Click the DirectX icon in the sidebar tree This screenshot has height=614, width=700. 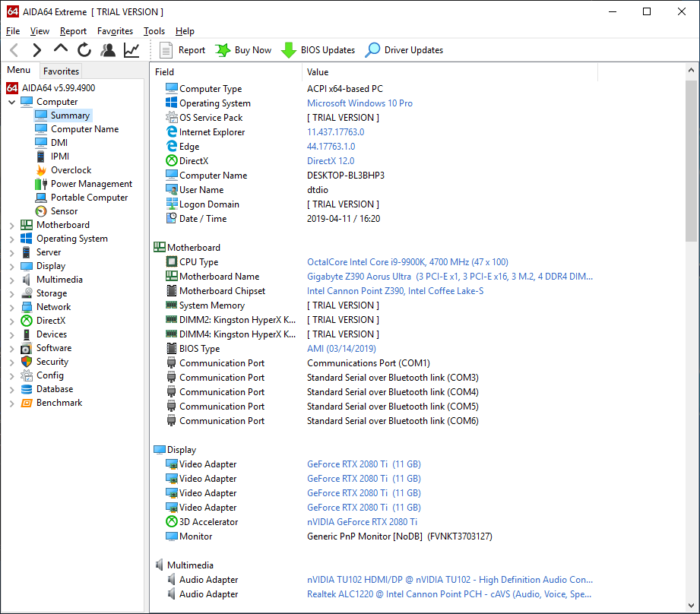27,321
